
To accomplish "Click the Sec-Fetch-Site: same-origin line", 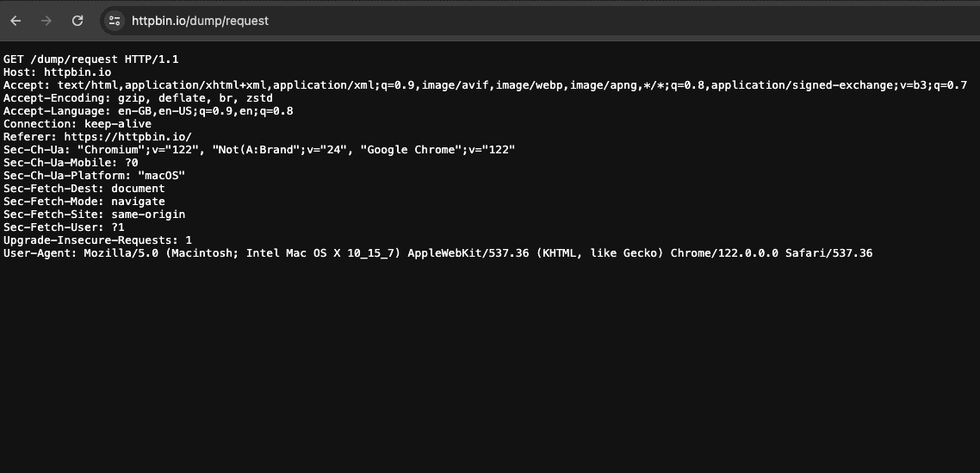I will (95, 215).
